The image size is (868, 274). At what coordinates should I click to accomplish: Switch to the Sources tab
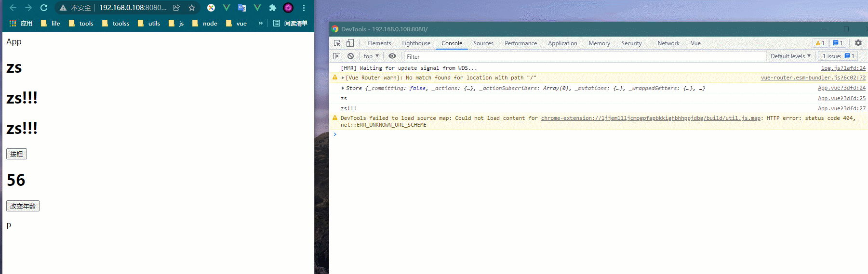click(x=483, y=43)
